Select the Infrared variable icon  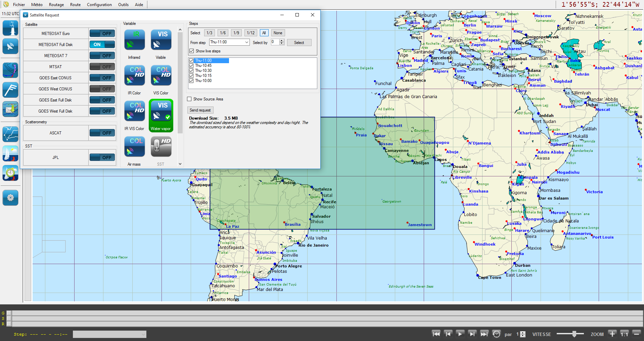(134, 40)
